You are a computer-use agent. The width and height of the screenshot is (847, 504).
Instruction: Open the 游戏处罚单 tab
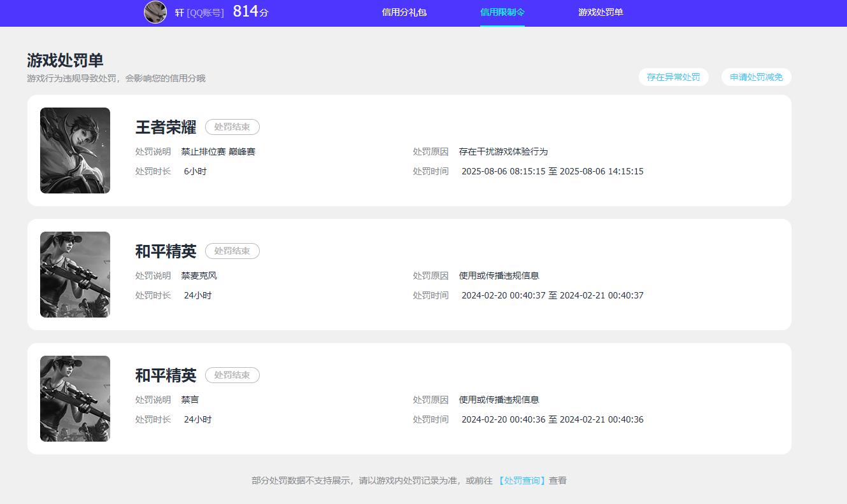pos(601,13)
